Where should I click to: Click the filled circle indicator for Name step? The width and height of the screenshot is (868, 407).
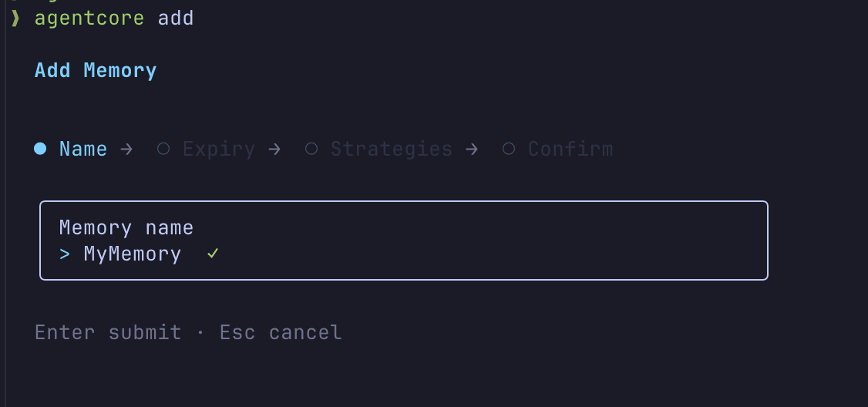tap(41, 149)
